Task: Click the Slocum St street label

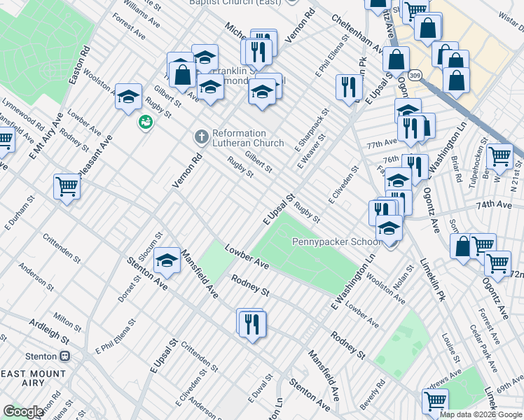Action: coord(151,247)
